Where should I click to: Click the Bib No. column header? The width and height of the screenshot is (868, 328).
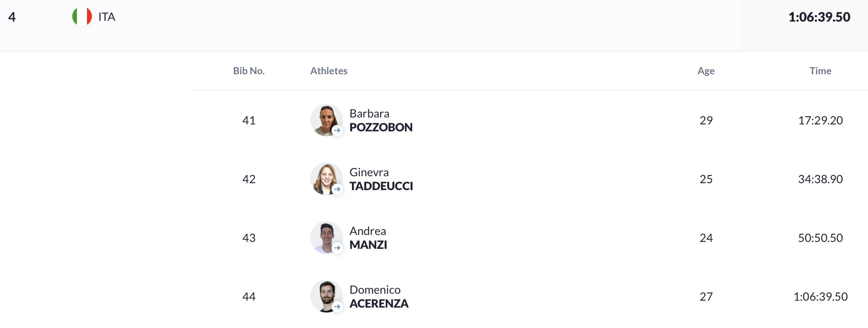pos(249,71)
